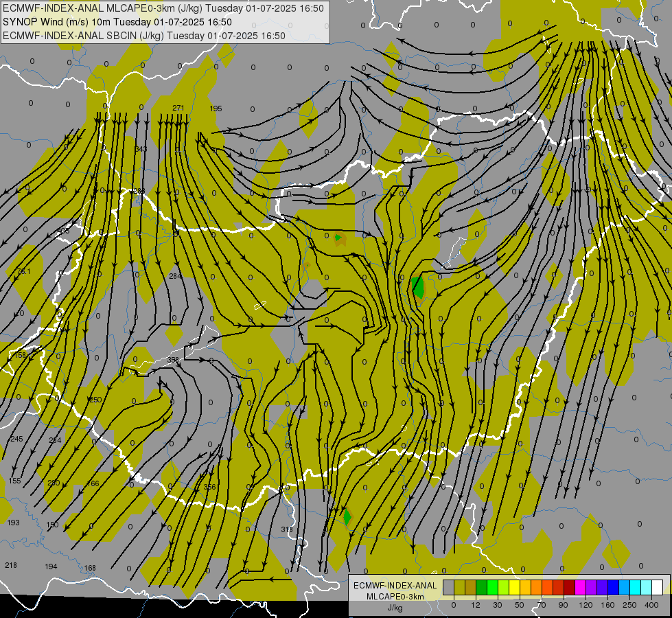The height and width of the screenshot is (618, 672).
Task: Click the map value 288
Action: 139,191
